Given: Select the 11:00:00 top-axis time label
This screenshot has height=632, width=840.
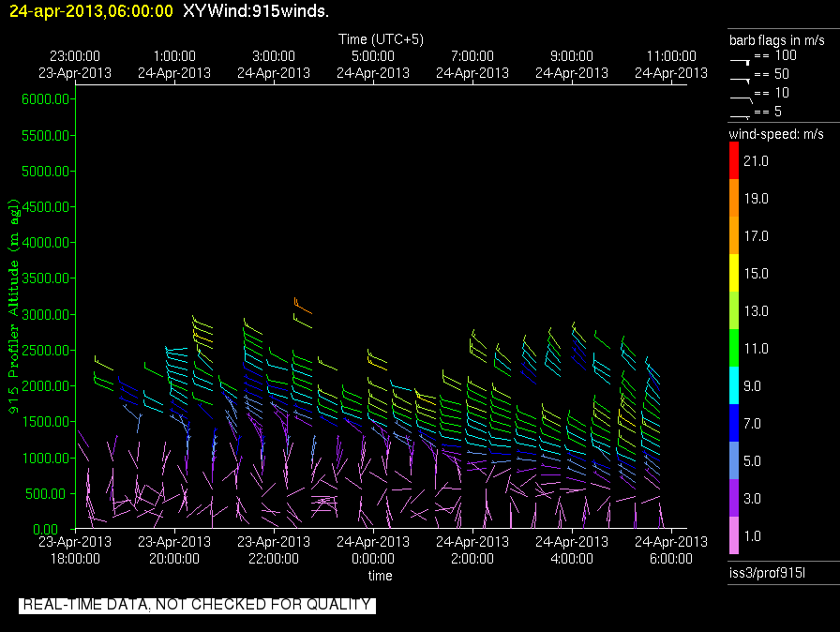Looking at the screenshot, I should pyautogui.click(x=671, y=56).
